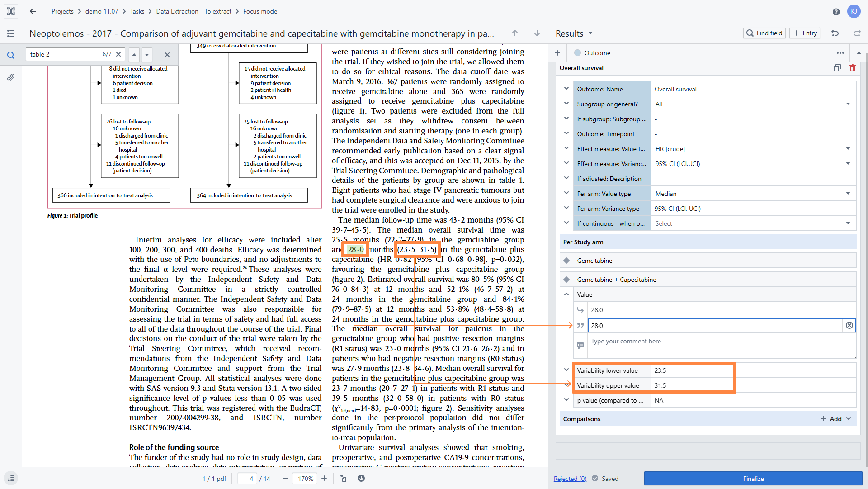The width and height of the screenshot is (868, 489).
Task: Open the Rejected (0) link
Action: [x=570, y=479]
